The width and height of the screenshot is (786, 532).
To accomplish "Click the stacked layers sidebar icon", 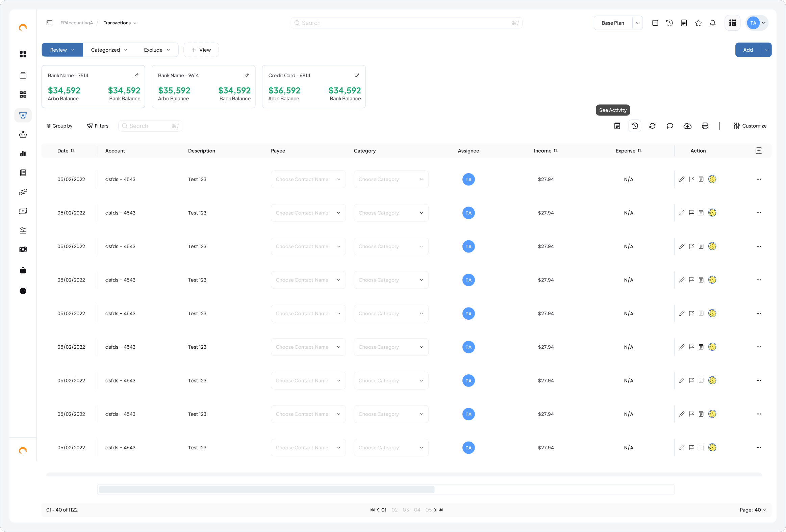I will pos(23,75).
